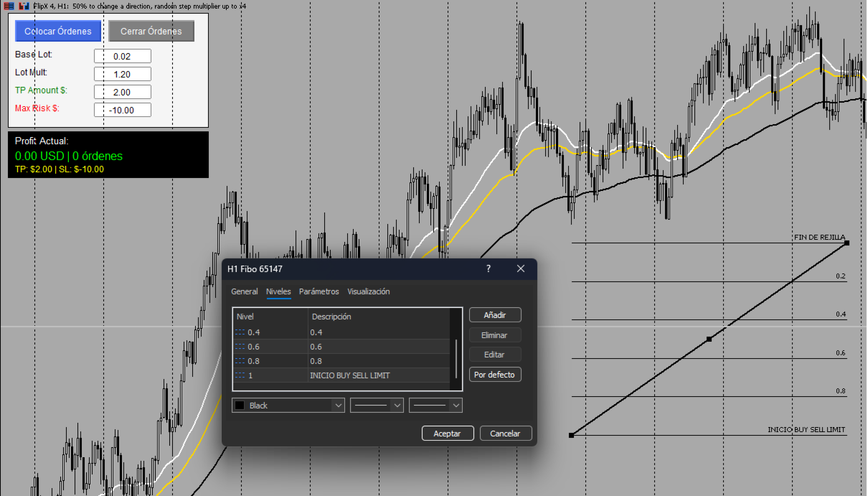Click the drag handle icon of level 1
868x496 pixels.
240,375
